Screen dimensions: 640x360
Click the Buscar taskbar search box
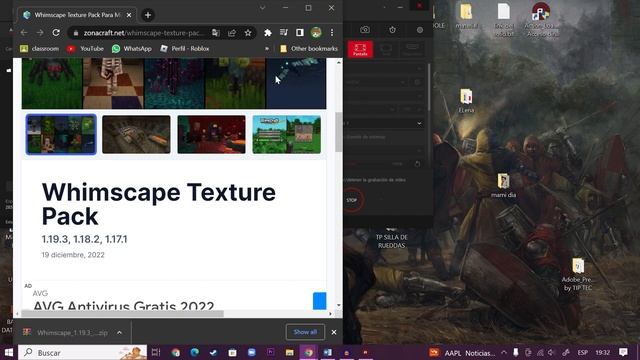tap(82, 352)
